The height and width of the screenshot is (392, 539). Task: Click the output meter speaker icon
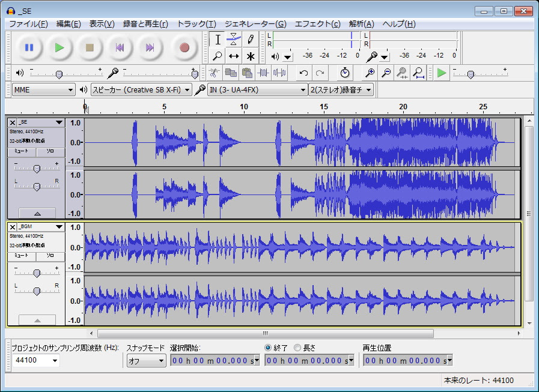click(275, 56)
